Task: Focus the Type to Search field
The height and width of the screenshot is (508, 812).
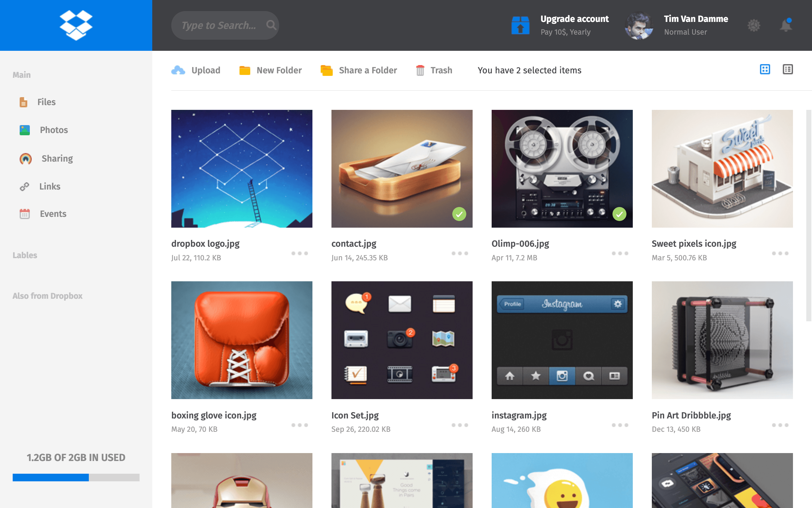Action: click(x=225, y=25)
